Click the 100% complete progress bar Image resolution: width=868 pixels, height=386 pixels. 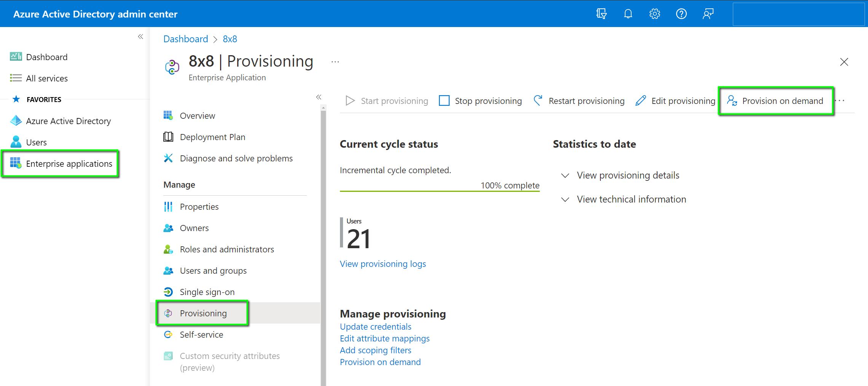click(440, 191)
